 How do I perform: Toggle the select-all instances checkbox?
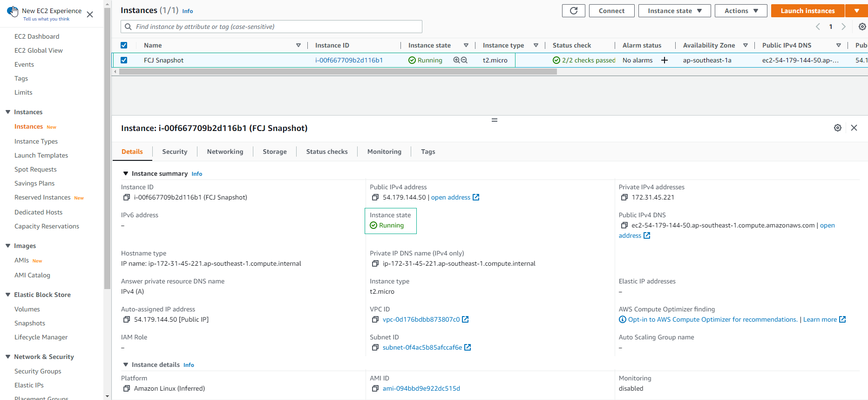[x=124, y=45]
